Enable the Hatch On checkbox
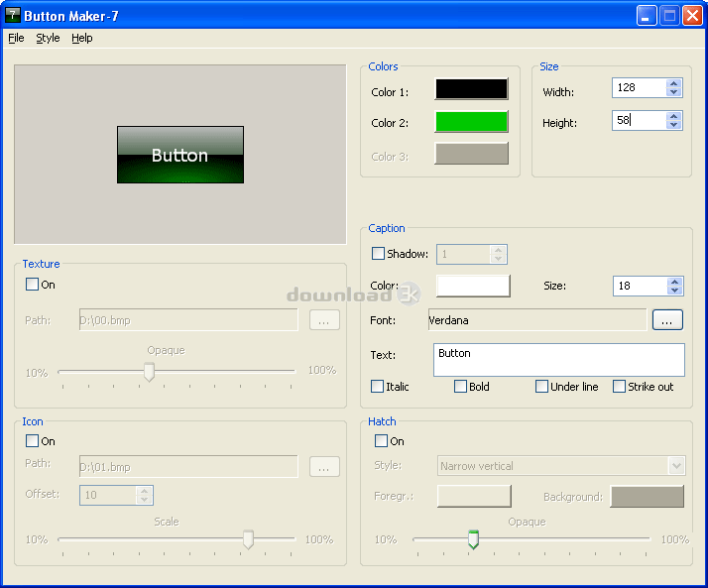708x588 pixels. [382, 441]
